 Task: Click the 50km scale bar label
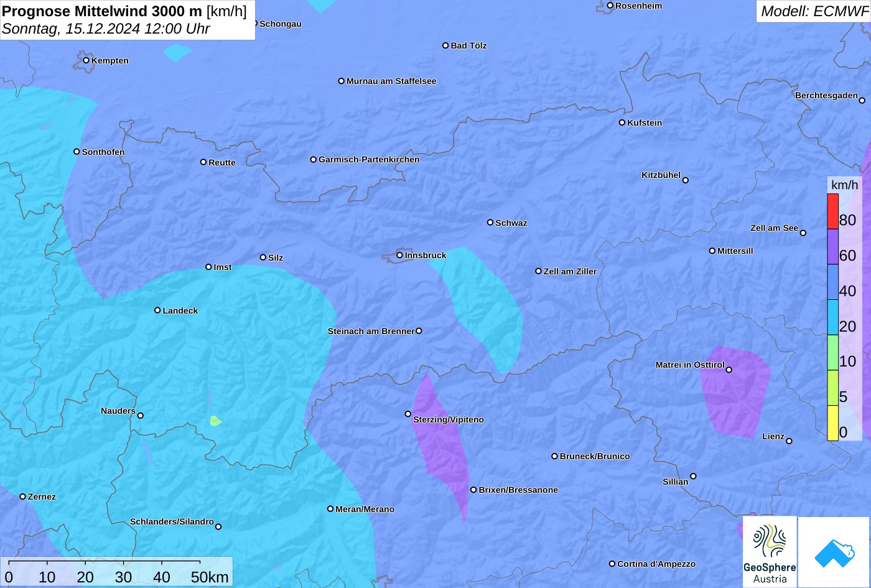[x=210, y=577]
